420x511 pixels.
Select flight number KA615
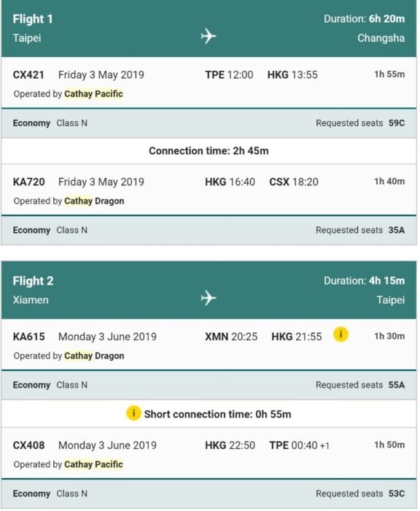(28, 337)
